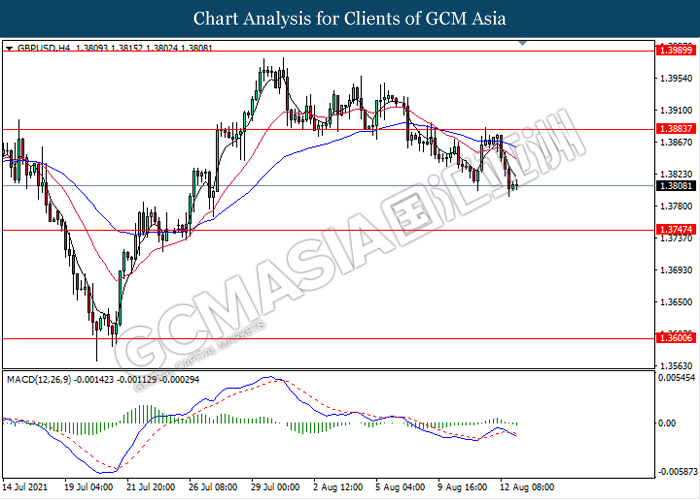Click the 1.35630 price scale value
The image size is (700, 500).
coord(676,366)
